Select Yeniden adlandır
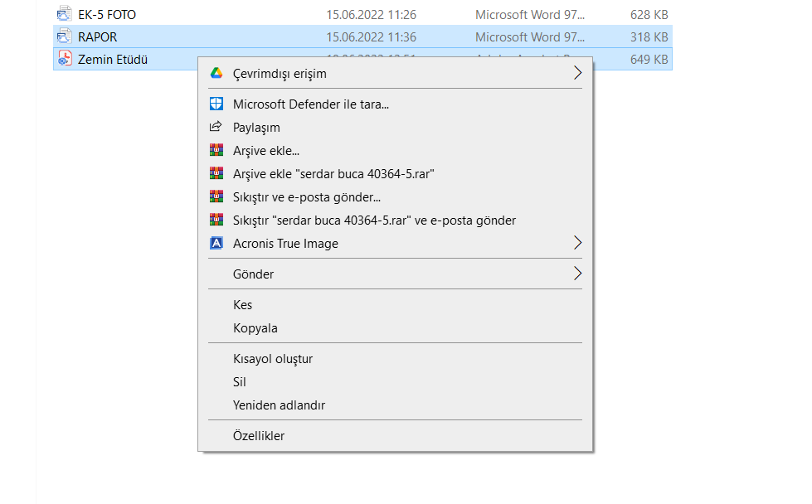The image size is (812, 504). pos(395,405)
